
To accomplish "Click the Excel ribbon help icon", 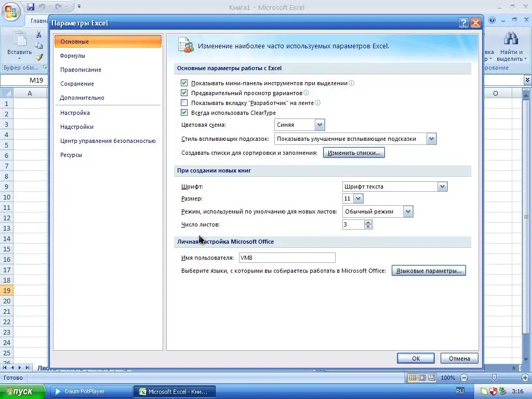I will pos(492,20).
